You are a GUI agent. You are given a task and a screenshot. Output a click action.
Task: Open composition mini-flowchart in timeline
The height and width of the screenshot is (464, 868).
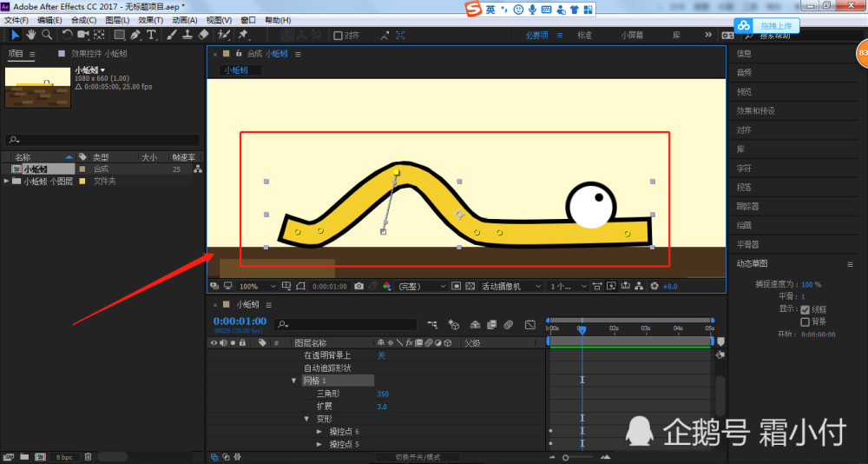(x=432, y=324)
